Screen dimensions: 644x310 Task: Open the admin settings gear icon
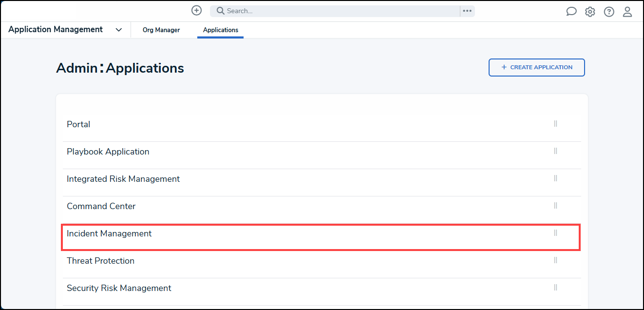tap(590, 12)
